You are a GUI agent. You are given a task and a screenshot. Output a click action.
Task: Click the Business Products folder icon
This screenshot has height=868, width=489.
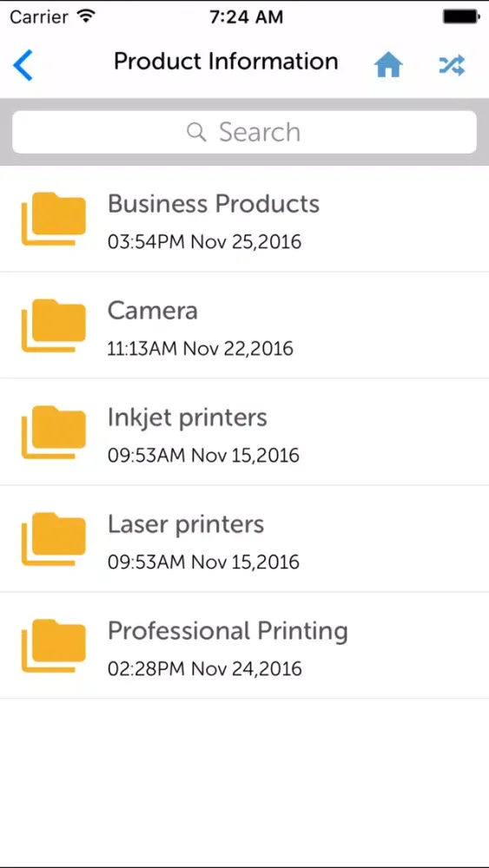(54, 218)
